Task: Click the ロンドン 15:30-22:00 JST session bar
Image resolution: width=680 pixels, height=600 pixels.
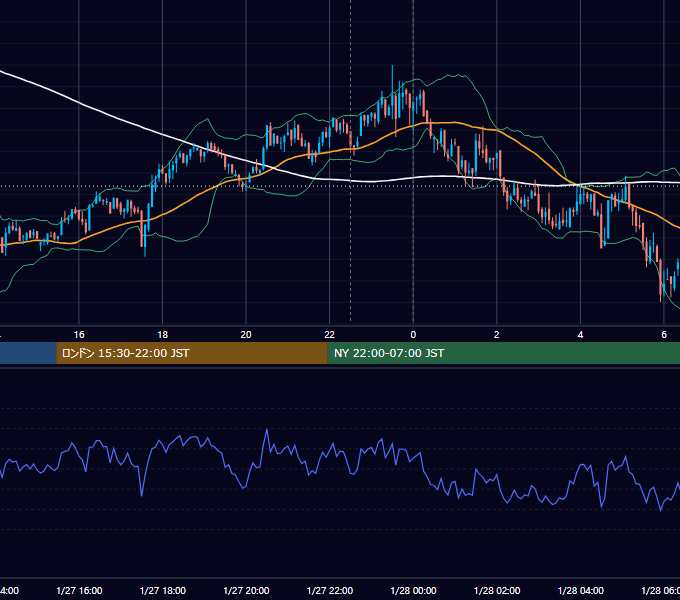Action: tap(192, 353)
